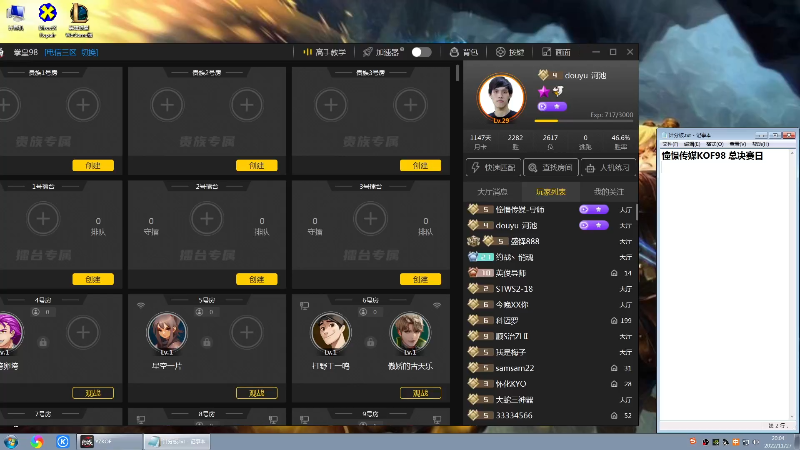This screenshot has height=450, width=800.
Task: Join right plus slot in noble room 1
Action: (83, 105)
